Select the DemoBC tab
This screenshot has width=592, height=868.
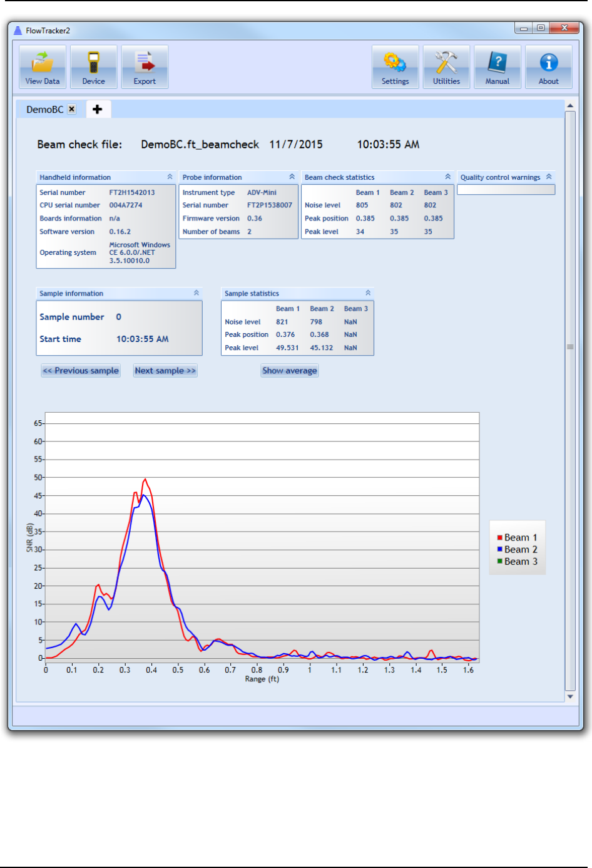(x=44, y=110)
